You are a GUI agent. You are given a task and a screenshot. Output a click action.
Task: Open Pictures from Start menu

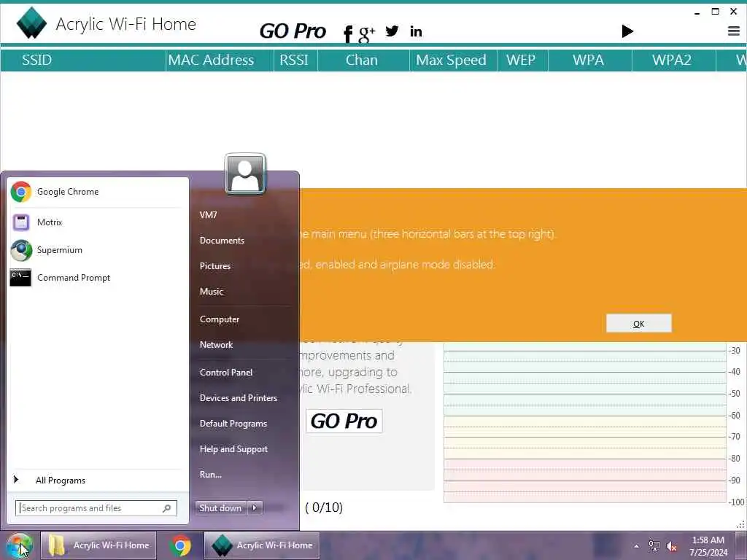tap(215, 266)
